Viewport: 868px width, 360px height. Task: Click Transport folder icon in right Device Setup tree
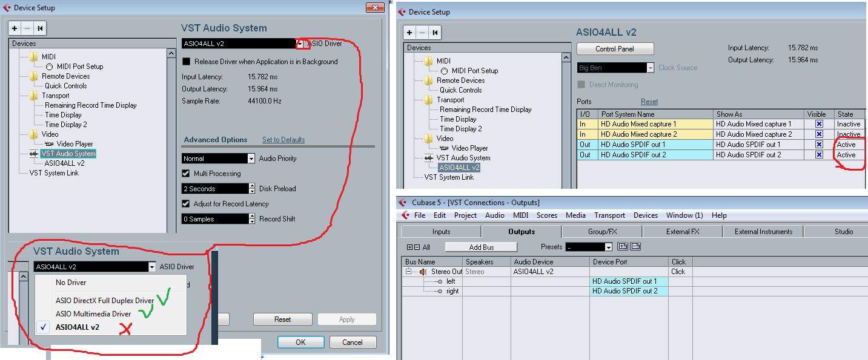point(429,100)
